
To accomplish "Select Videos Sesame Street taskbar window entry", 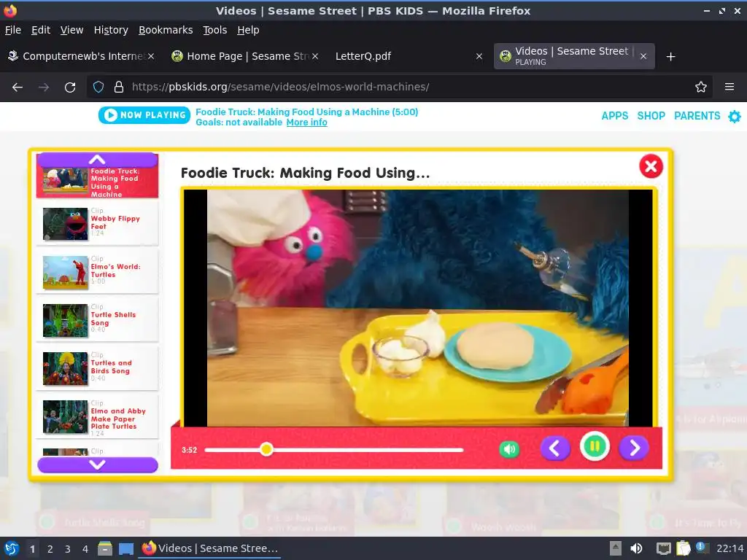I will [x=210, y=548].
